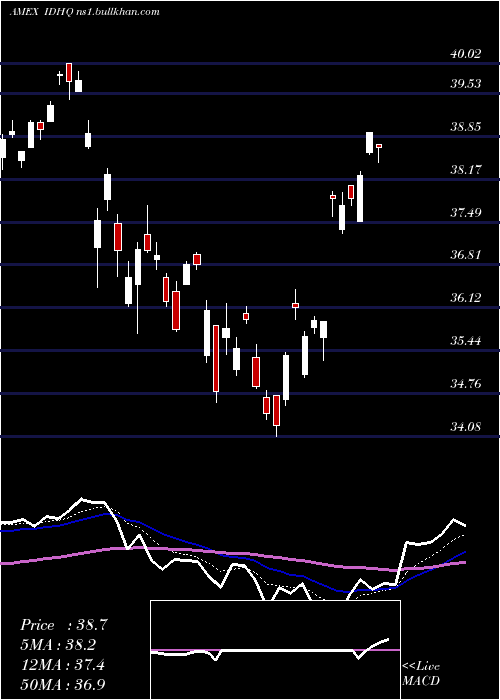Select the 37.49 price level label

click(x=466, y=212)
